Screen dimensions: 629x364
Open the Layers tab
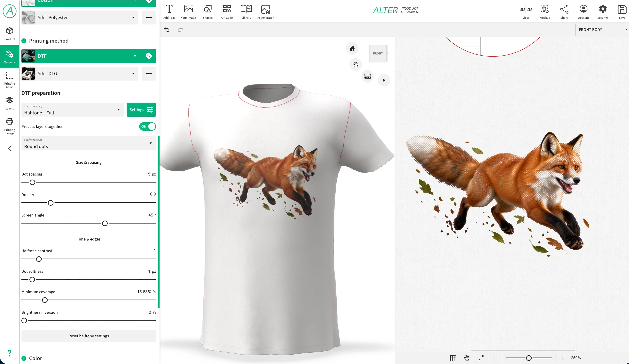(9, 103)
